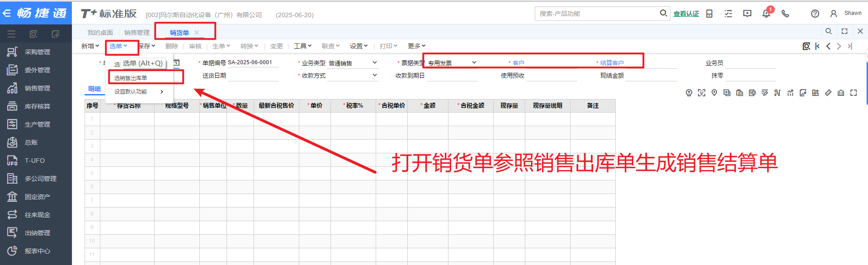This screenshot has width=868, height=265.
Task: Collapse the sidebar hamburger menu
Action: pyautogui.click(x=11, y=34)
